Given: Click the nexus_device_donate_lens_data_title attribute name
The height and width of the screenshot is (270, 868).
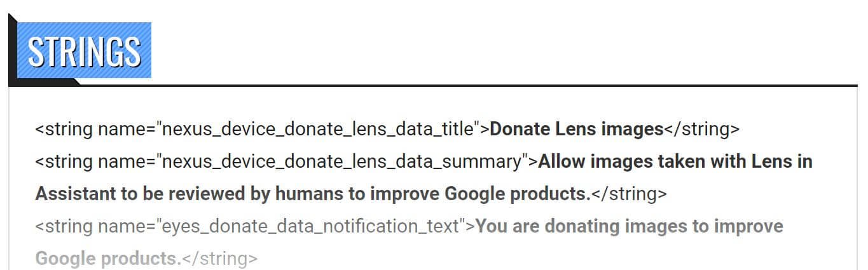Looking at the screenshot, I should tap(318, 130).
